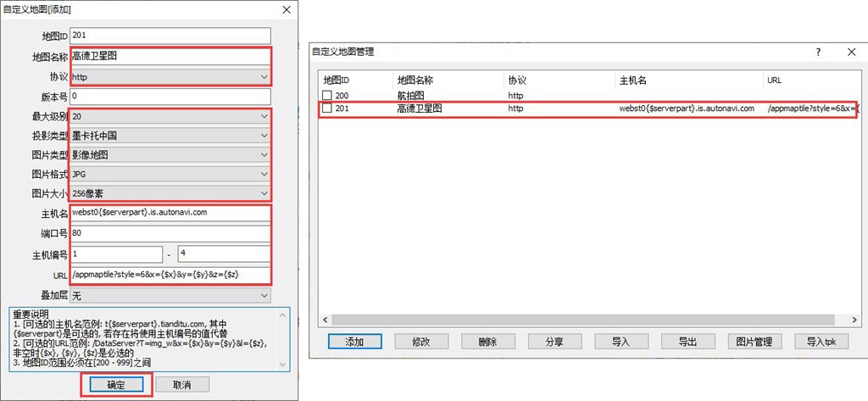The image size is (868, 401).
Task: Click the ? help icon in 自定义地图管理
Action: point(819,52)
